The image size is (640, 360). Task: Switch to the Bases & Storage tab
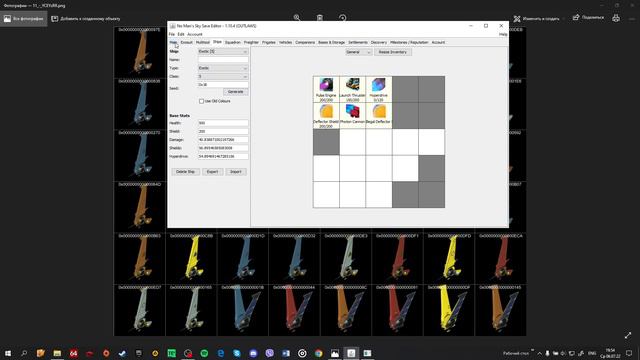point(331,42)
